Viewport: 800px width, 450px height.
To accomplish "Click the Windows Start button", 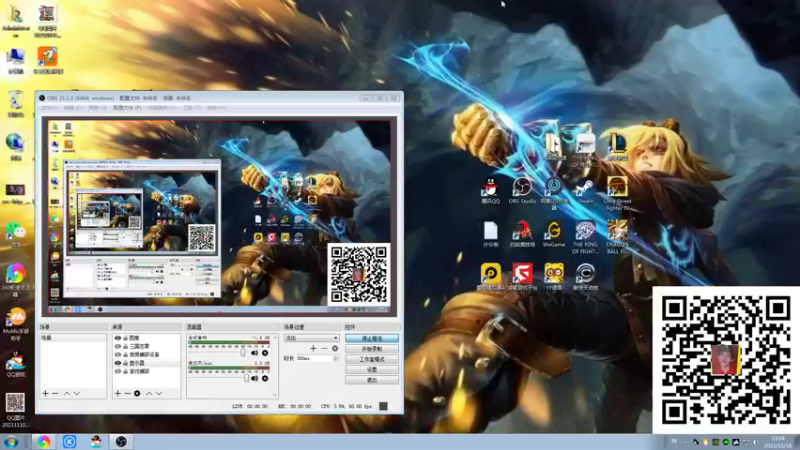I will pyautogui.click(x=10, y=442).
